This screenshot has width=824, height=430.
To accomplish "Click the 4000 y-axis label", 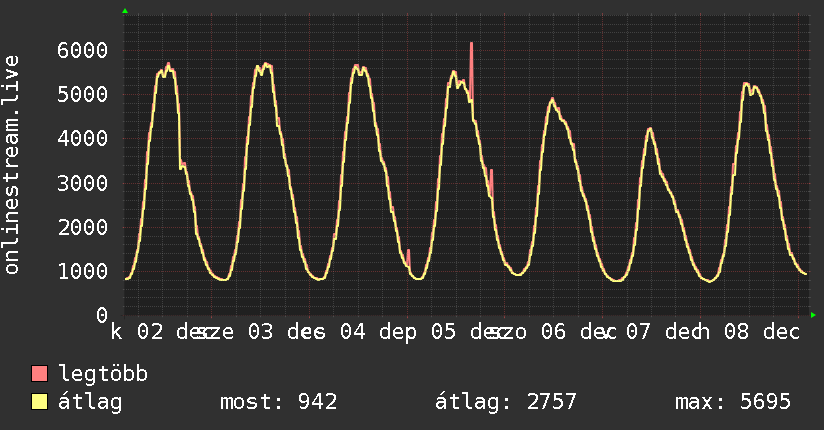I will 83,139.
